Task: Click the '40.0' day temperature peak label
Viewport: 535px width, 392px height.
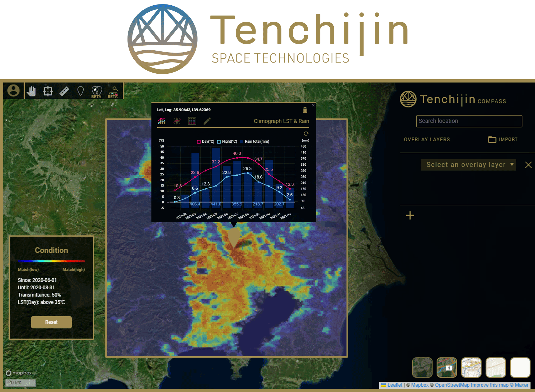Action: pyautogui.click(x=237, y=153)
